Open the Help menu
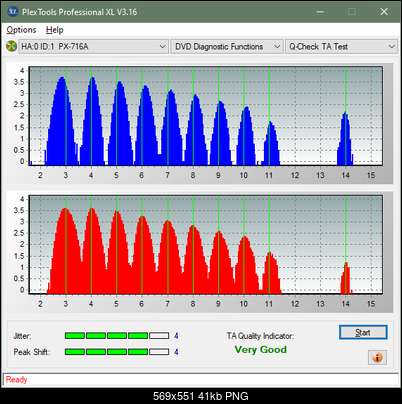 coord(55,30)
